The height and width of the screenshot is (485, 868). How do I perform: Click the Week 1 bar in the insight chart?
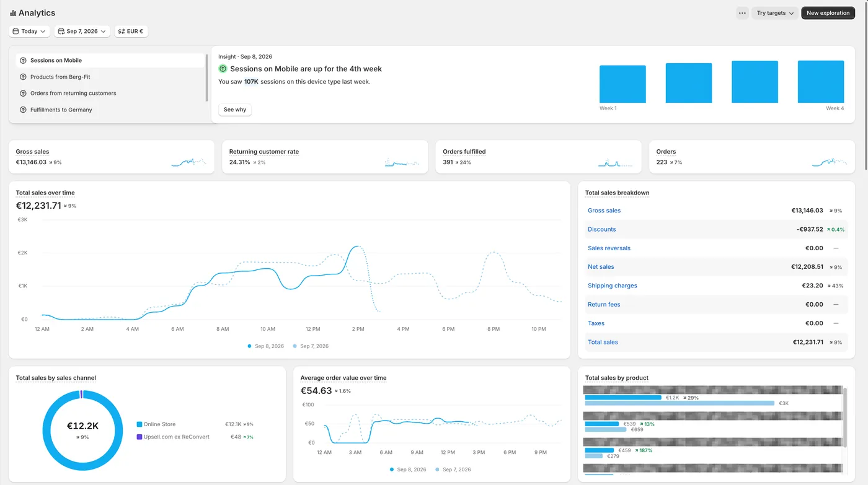622,84
